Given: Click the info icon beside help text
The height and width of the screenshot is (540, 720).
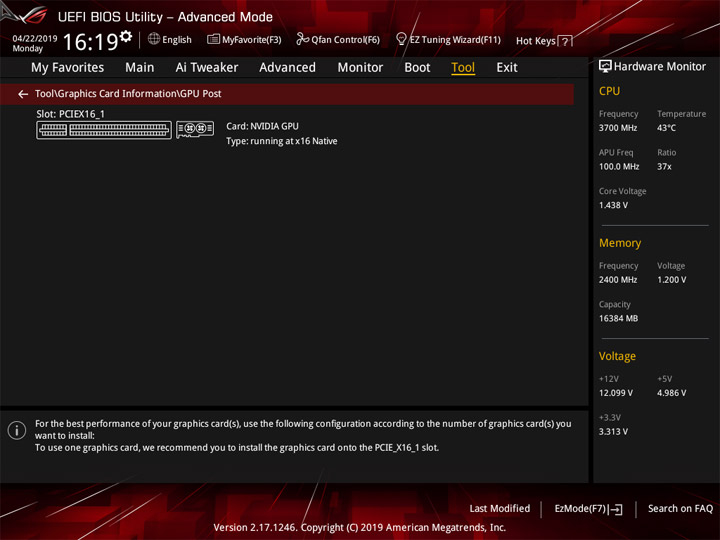Looking at the screenshot, I should click(x=17, y=430).
